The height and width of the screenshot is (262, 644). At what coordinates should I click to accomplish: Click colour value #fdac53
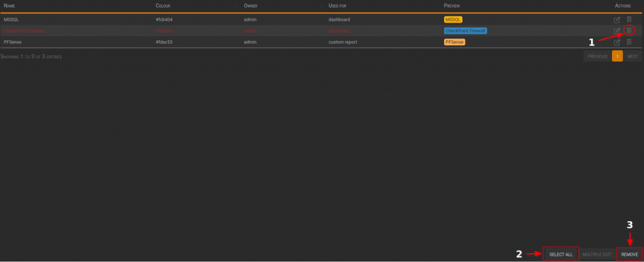click(x=164, y=42)
